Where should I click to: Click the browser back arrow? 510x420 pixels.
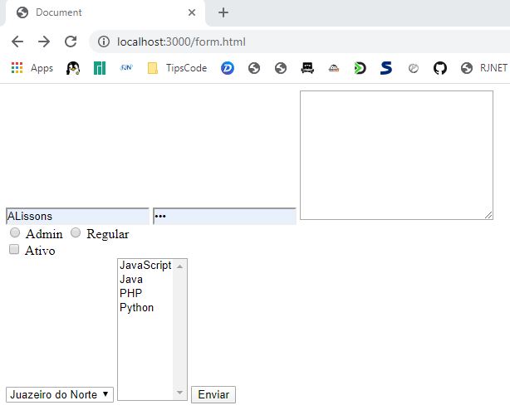[x=17, y=42]
